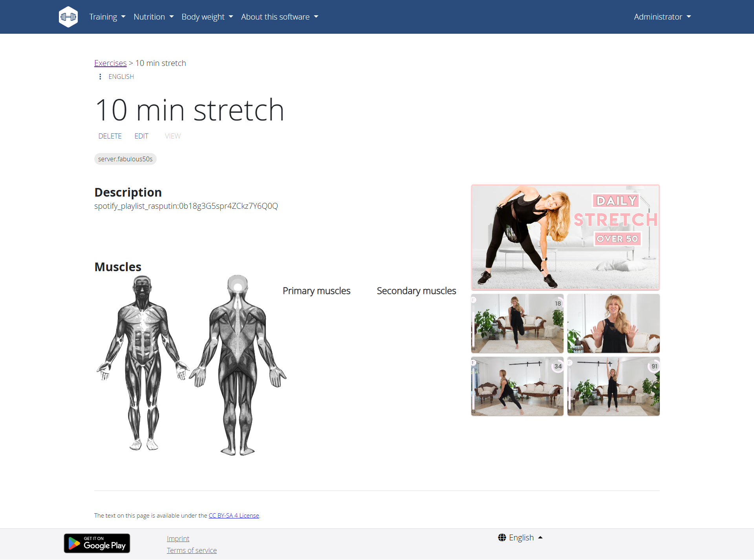Expand the Nutrition dropdown menu
Image resolution: width=754 pixels, height=560 pixels.
coord(154,17)
